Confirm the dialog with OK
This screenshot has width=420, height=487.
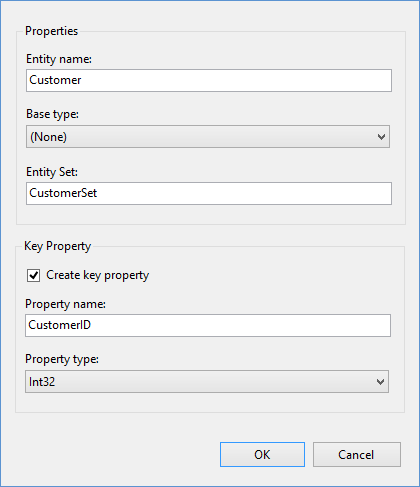click(262, 455)
